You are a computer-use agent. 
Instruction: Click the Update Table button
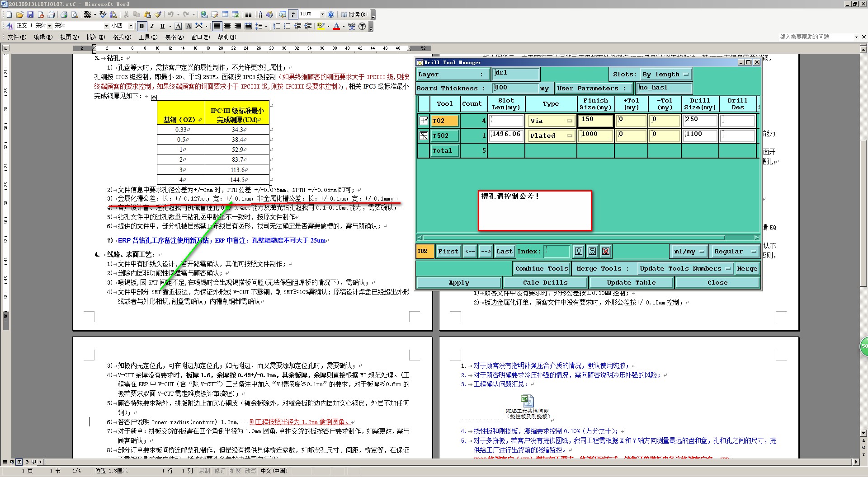point(631,282)
